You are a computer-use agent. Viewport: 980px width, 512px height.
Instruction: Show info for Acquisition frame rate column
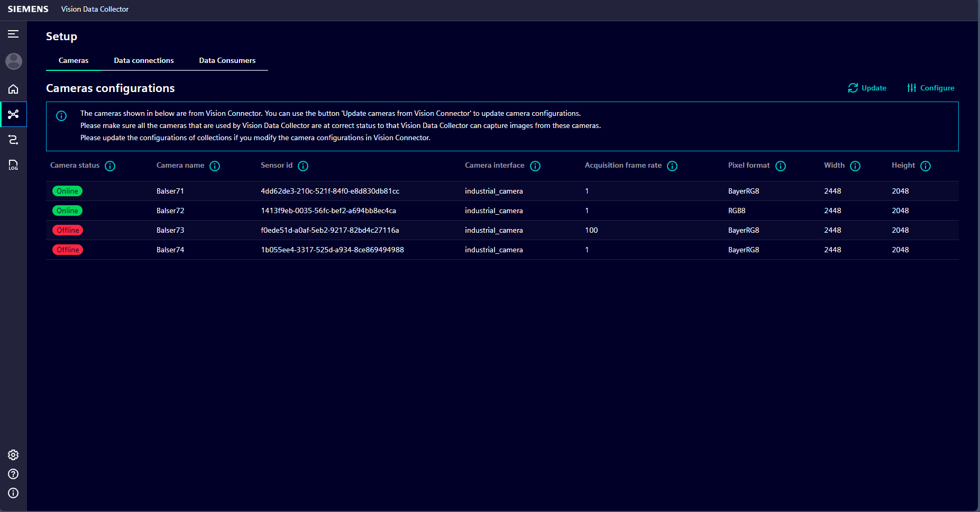tap(672, 166)
